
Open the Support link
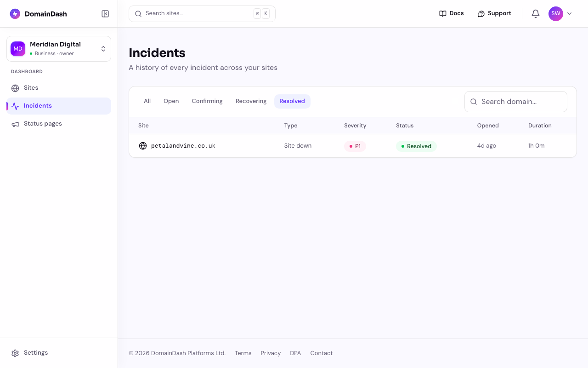point(494,14)
